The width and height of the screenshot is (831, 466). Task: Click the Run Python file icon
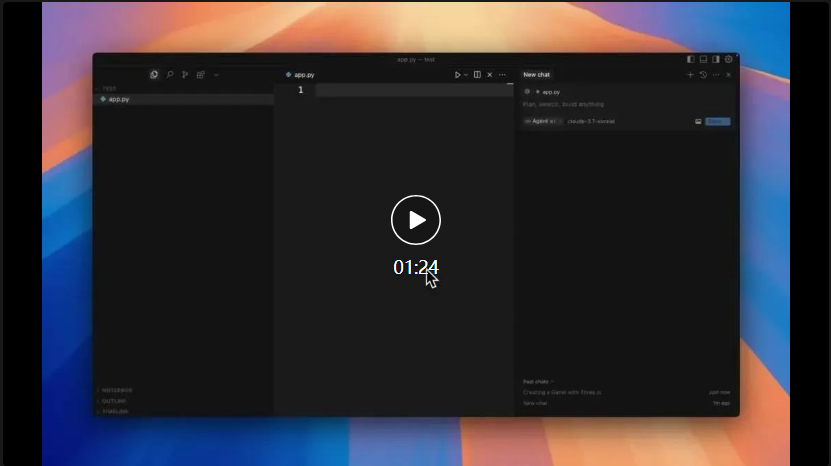458,75
